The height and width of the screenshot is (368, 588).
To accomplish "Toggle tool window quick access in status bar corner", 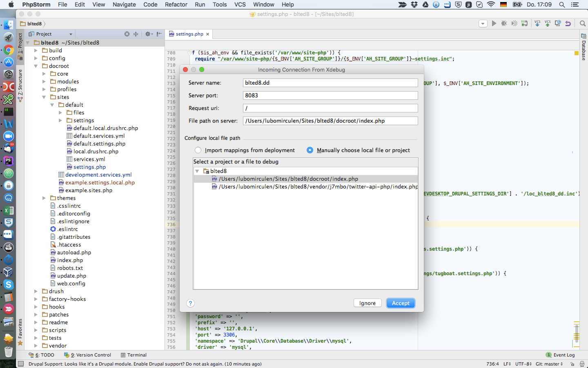I will click(20, 364).
